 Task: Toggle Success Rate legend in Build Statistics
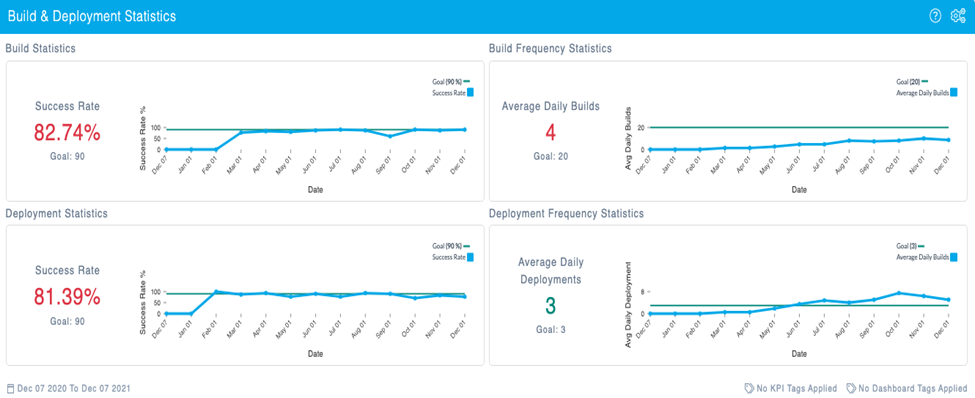453,92
